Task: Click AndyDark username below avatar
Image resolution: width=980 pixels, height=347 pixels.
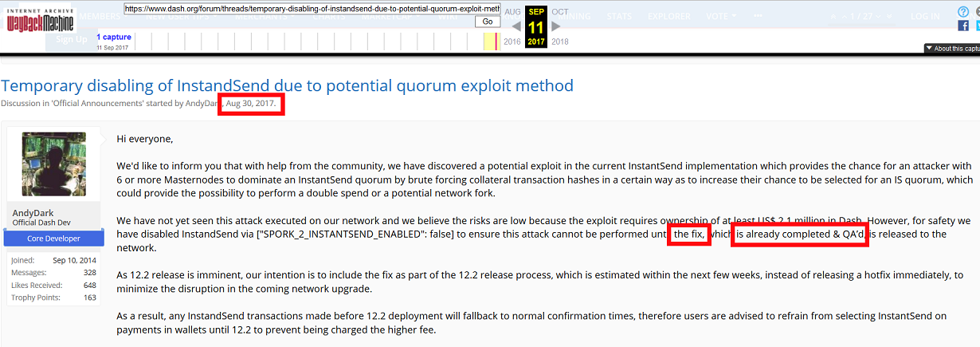Action: 33,212
